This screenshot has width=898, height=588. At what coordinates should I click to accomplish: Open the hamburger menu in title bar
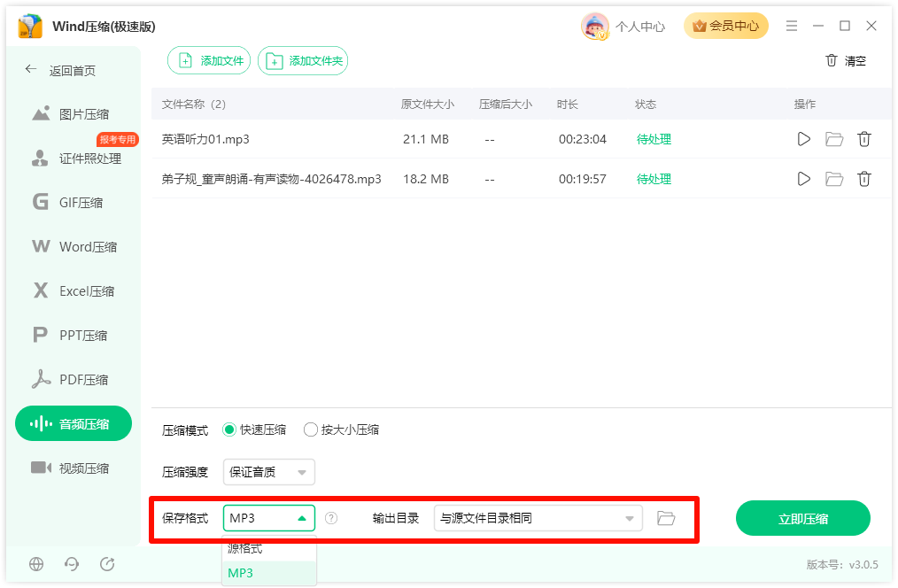click(x=792, y=26)
